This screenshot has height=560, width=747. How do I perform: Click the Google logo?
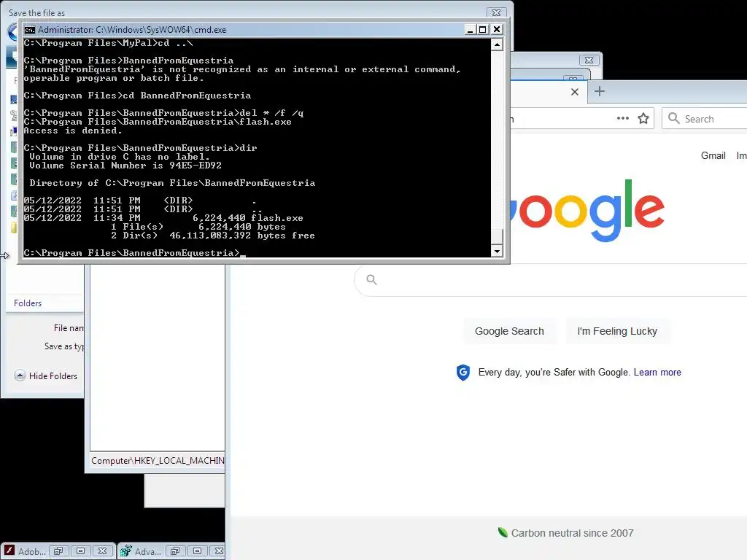(586, 211)
